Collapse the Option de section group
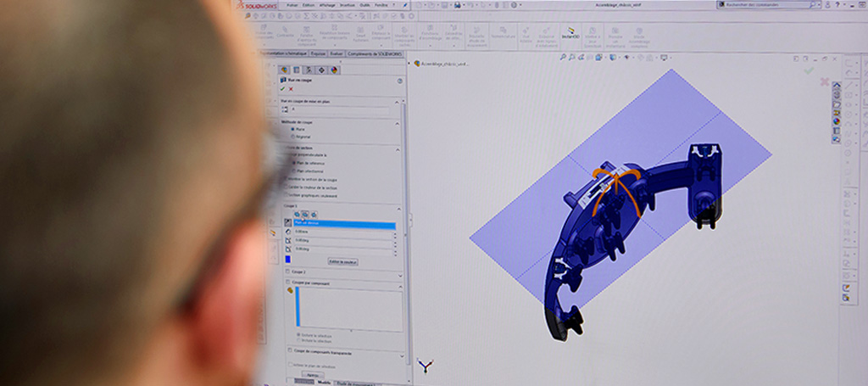868x386 pixels. [x=397, y=149]
